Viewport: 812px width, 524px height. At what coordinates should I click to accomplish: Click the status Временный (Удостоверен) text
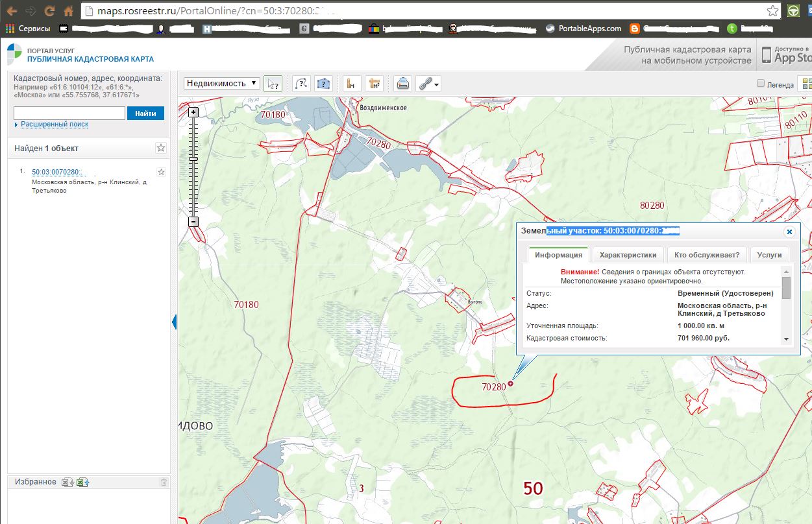tap(726, 293)
